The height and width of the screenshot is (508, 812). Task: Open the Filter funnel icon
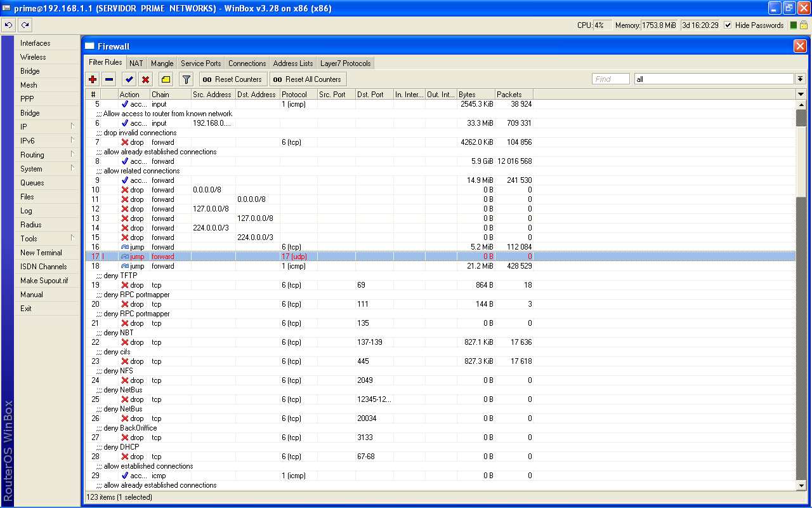pyautogui.click(x=186, y=79)
